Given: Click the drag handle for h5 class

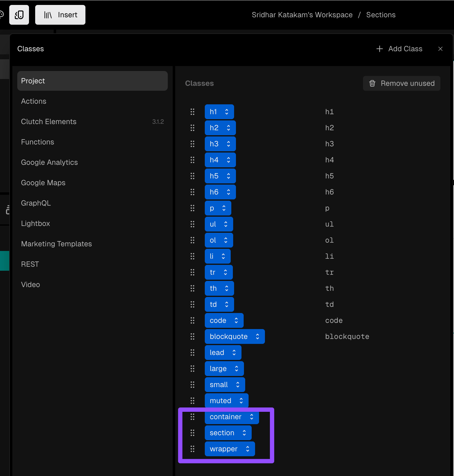Looking at the screenshot, I should coord(192,176).
